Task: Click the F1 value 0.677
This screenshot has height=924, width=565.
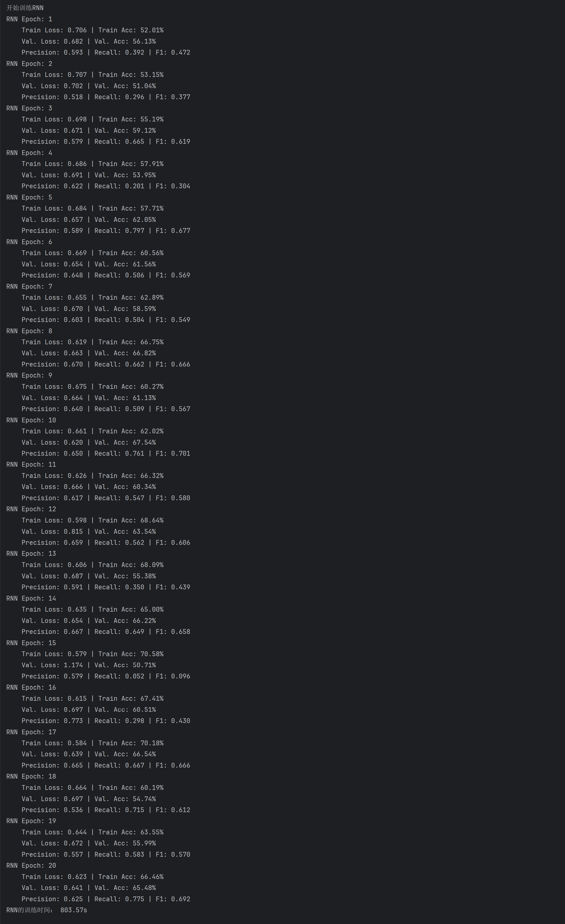Action: point(180,231)
